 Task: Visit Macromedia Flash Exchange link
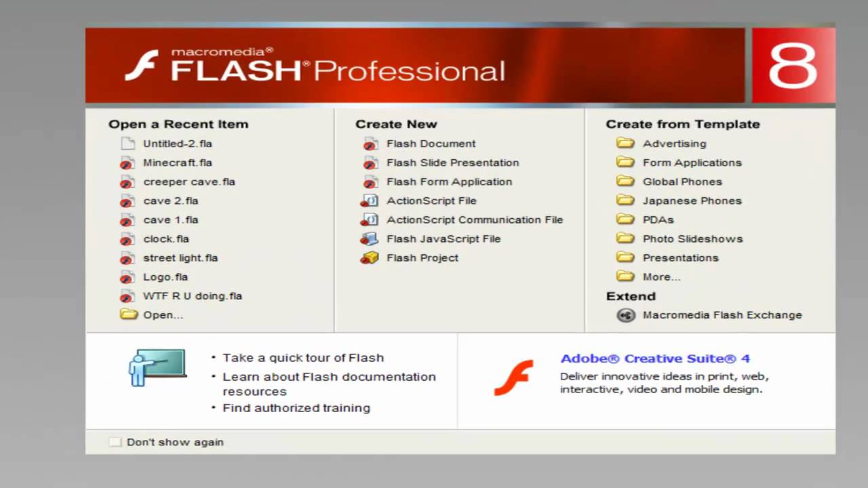click(722, 314)
